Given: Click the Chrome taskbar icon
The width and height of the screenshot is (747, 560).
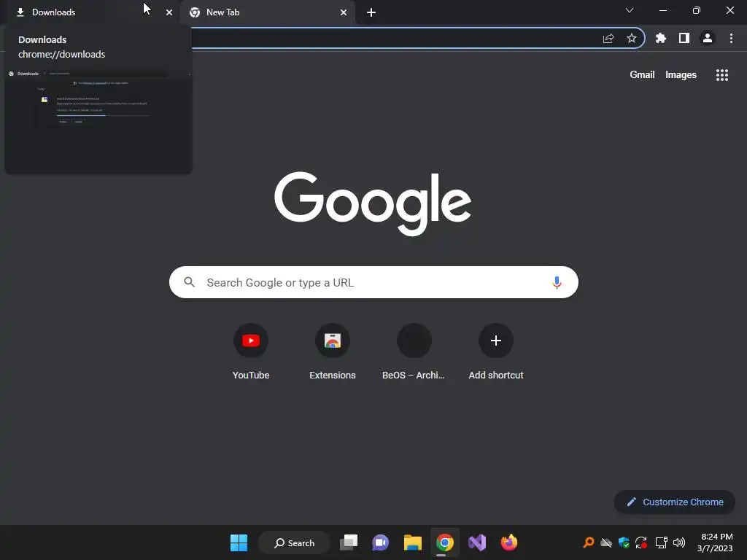Looking at the screenshot, I should 444,542.
